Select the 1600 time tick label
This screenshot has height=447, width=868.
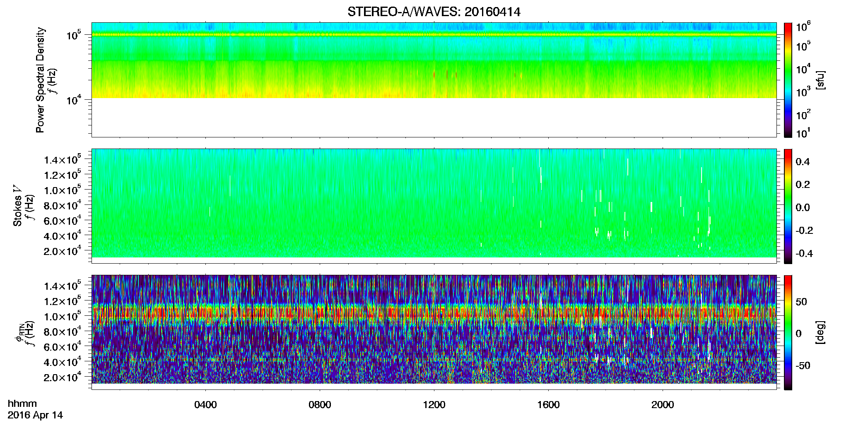548,405
